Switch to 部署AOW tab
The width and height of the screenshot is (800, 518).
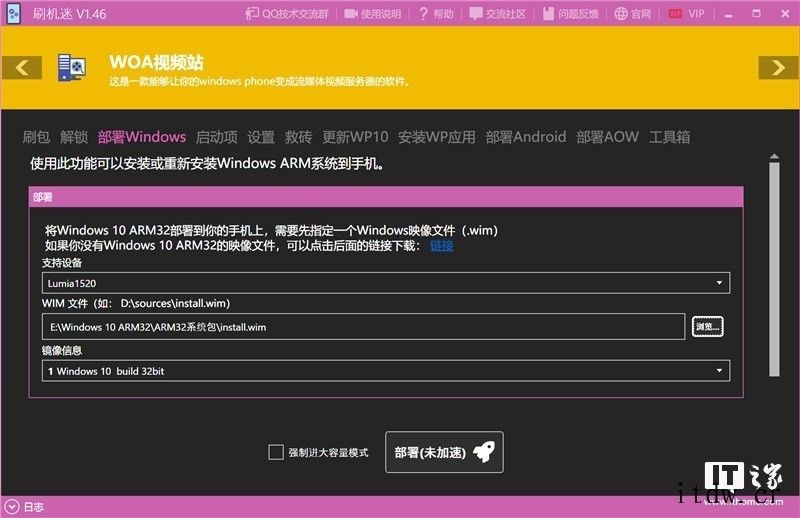click(x=607, y=137)
